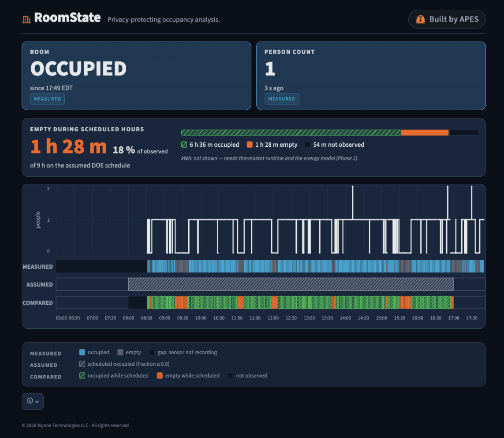Click orange empty while scheduled legend swatch
Viewport: 504px width, 438px height.
coord(160,376)
